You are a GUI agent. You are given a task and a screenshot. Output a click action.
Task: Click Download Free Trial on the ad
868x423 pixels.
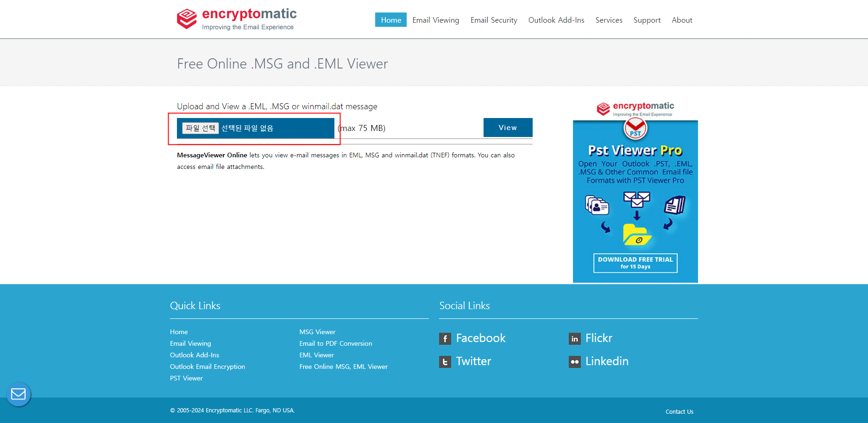[x=635, y=263]
